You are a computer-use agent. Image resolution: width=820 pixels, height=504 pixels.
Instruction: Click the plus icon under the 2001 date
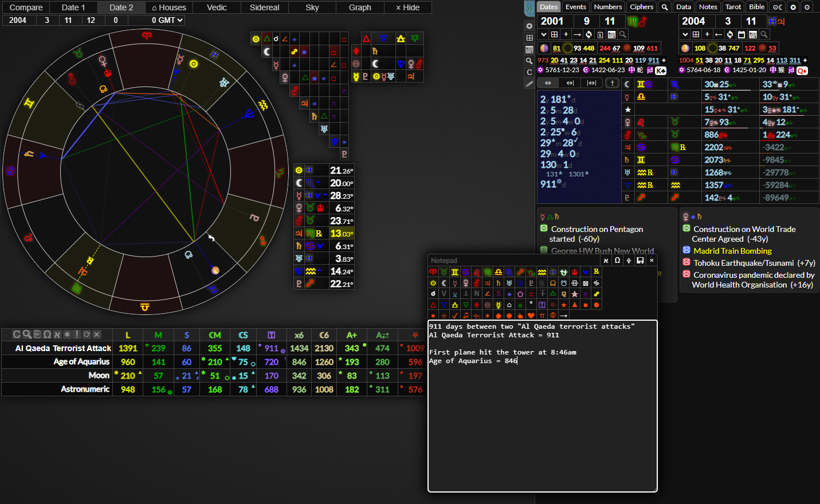(566, 34)
